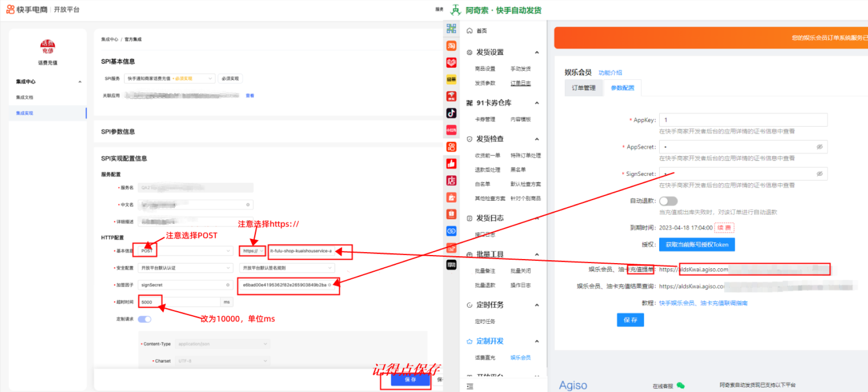Screen dimensions: 868x392
Task: Collapse the 91卡券仓库 menu section
Action: point(537,103)
